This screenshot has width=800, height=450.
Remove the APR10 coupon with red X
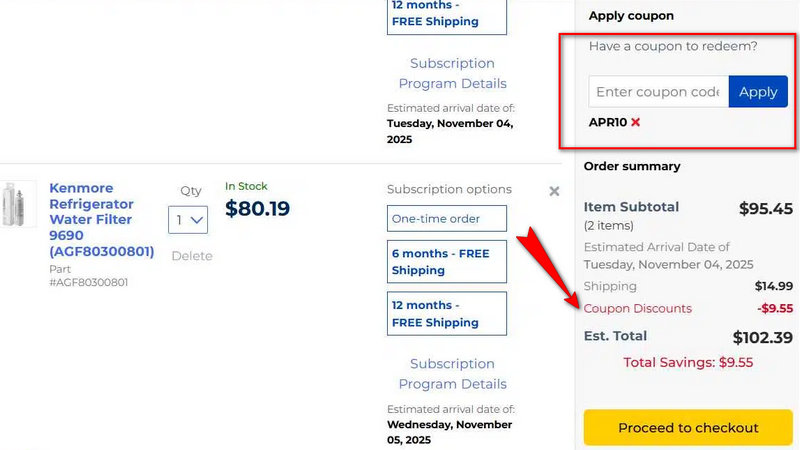[635, 122]
